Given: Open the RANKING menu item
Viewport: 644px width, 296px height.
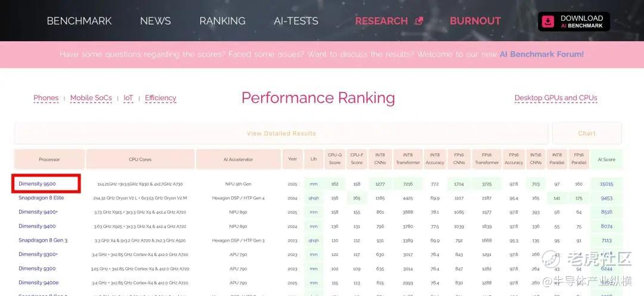Looking at the screenshot, I should [222, 21].
